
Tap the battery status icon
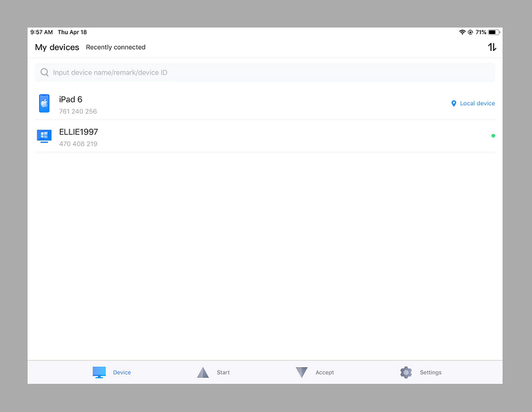pos(494,32)
